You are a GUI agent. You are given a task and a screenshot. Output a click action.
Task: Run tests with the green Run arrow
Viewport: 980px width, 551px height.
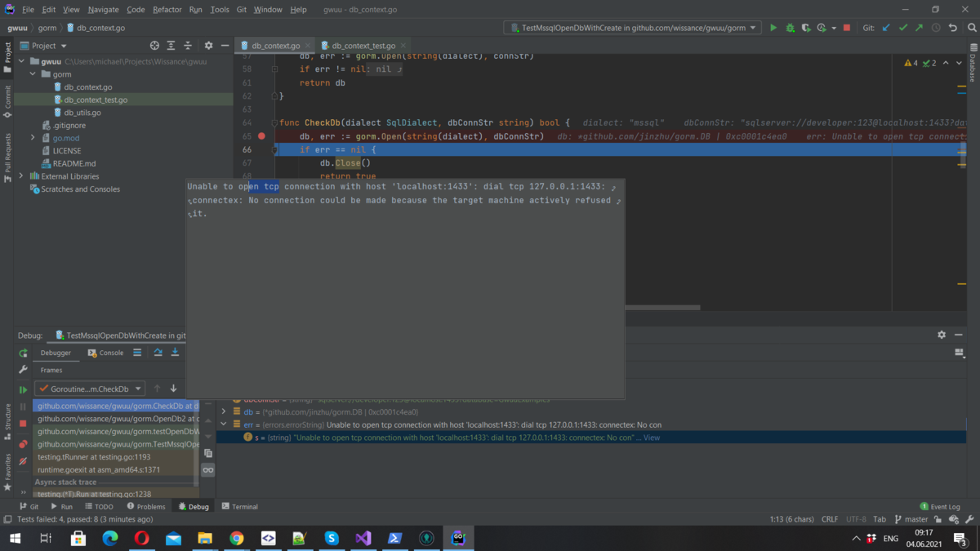pyautogui.click(x=773, y=27)
